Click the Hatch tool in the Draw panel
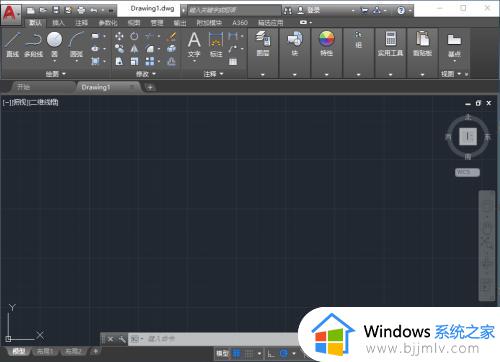This screenshot has width=500, height=362. [x=96, y=61]
